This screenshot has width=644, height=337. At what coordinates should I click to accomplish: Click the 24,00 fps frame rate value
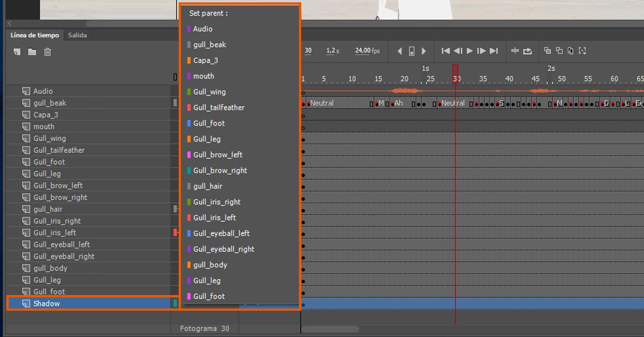coord(367,51)
